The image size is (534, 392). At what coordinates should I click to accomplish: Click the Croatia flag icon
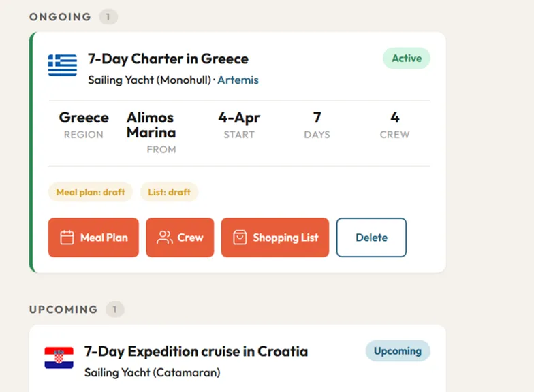tap(59, 358)
